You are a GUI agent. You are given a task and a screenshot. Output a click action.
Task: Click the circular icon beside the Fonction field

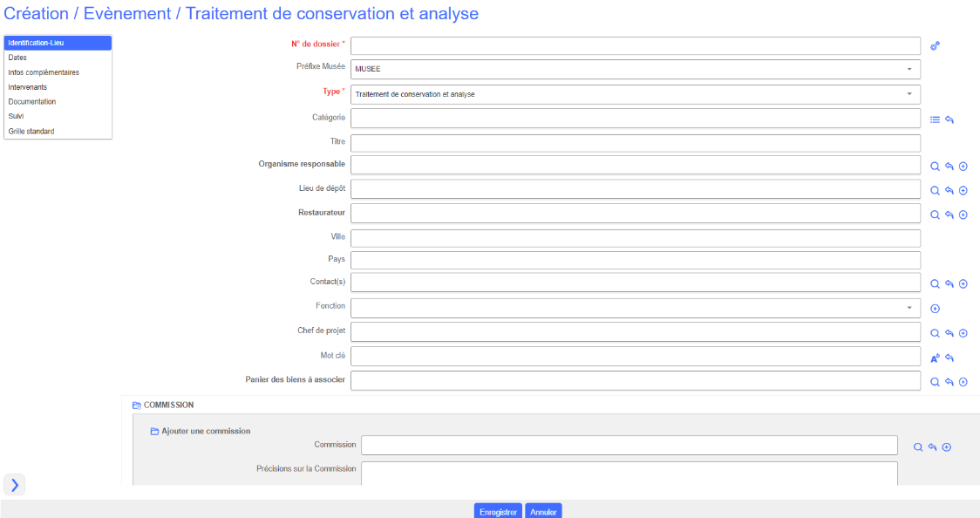tap(935, 309)
